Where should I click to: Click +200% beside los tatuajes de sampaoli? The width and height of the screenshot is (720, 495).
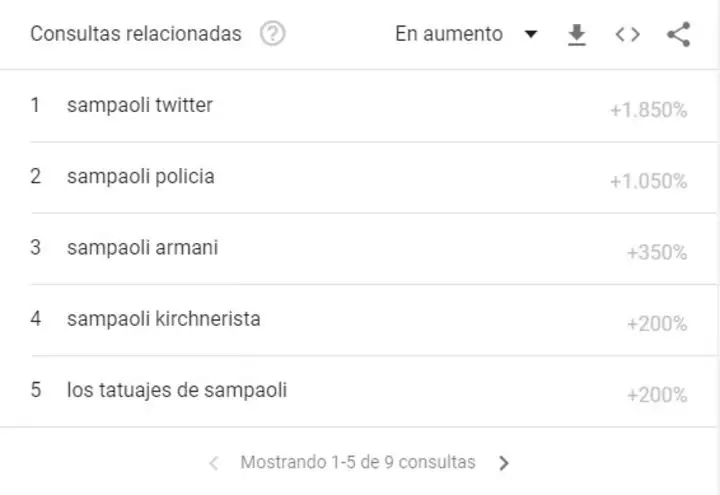click(x=657, y=395)
